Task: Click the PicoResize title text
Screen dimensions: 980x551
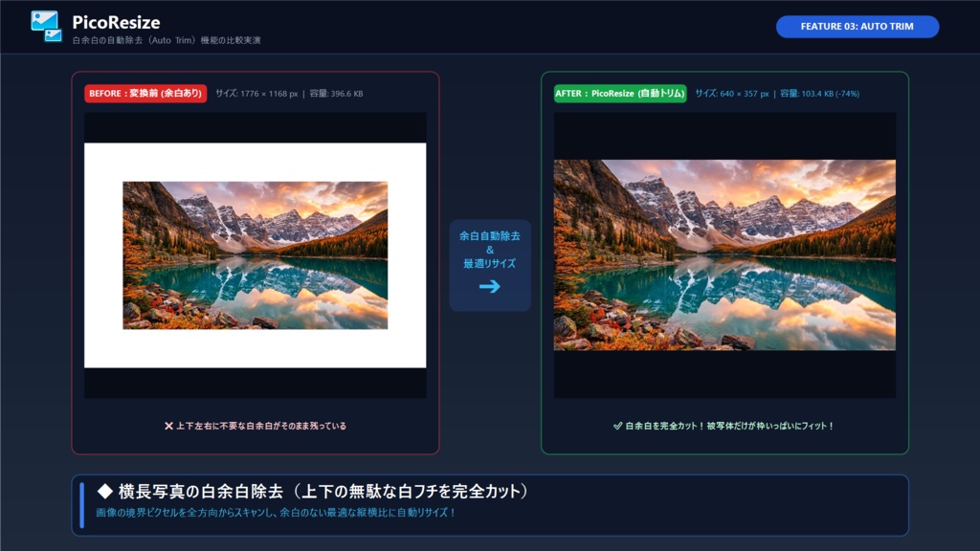Action: pos(116,23)
